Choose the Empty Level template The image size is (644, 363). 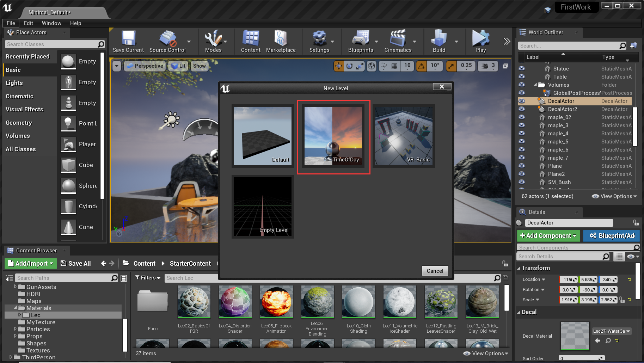point(263,207)
